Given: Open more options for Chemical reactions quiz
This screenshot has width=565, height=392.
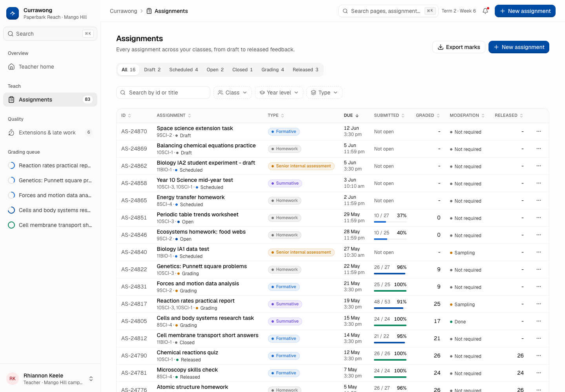Looking at the screenshot, I should [539, 356].
